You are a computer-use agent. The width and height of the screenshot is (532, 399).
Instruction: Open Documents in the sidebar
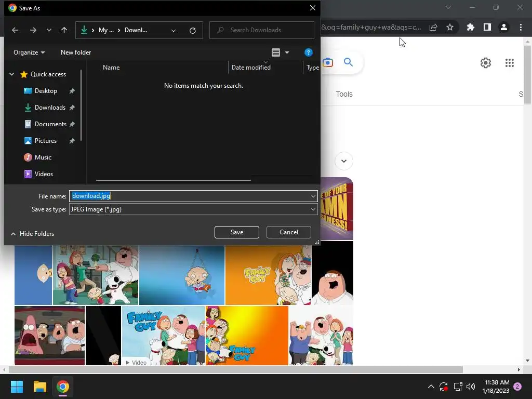pyautogui.click(x=50, y=124)
